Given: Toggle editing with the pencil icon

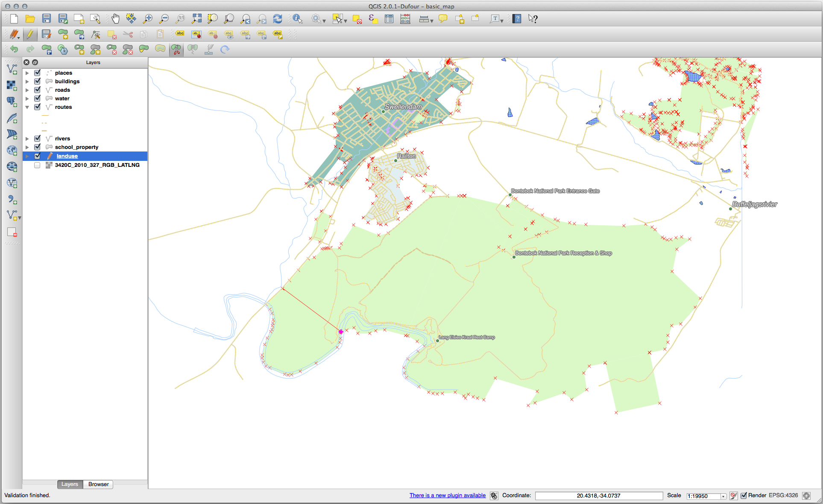Looking at the screenshot, I should click(30, 35).
